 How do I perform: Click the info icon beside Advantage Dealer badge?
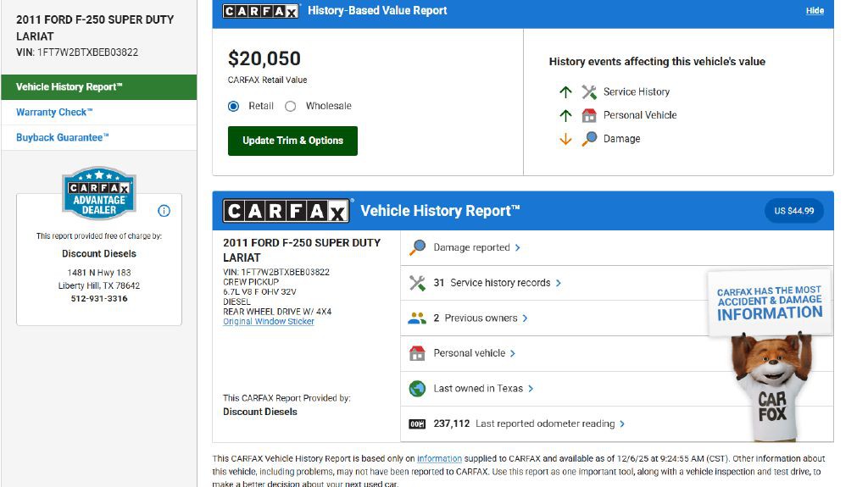164,211
